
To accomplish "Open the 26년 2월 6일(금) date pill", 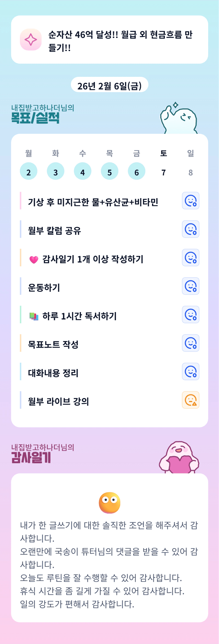I will coord(109,85).
